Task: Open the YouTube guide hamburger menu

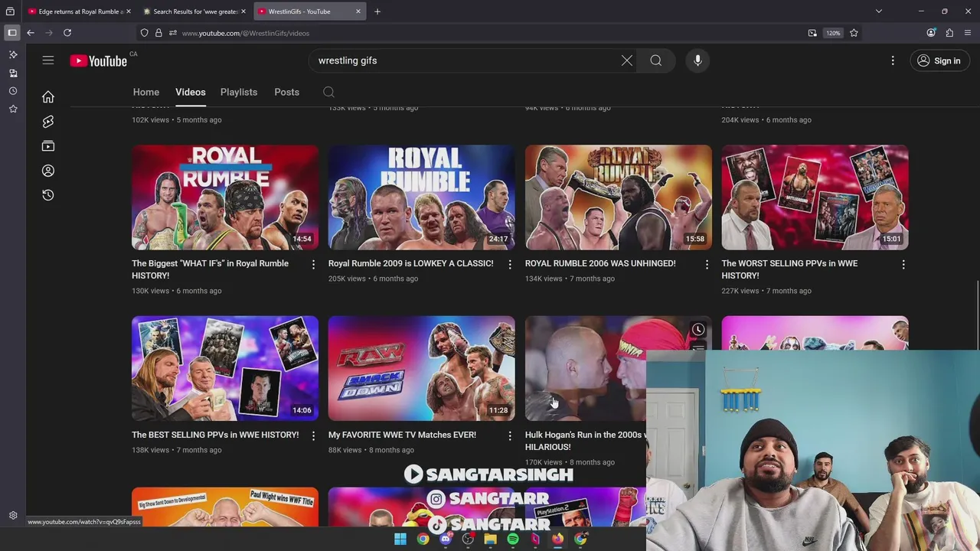Action: click(x=48, y=60)
